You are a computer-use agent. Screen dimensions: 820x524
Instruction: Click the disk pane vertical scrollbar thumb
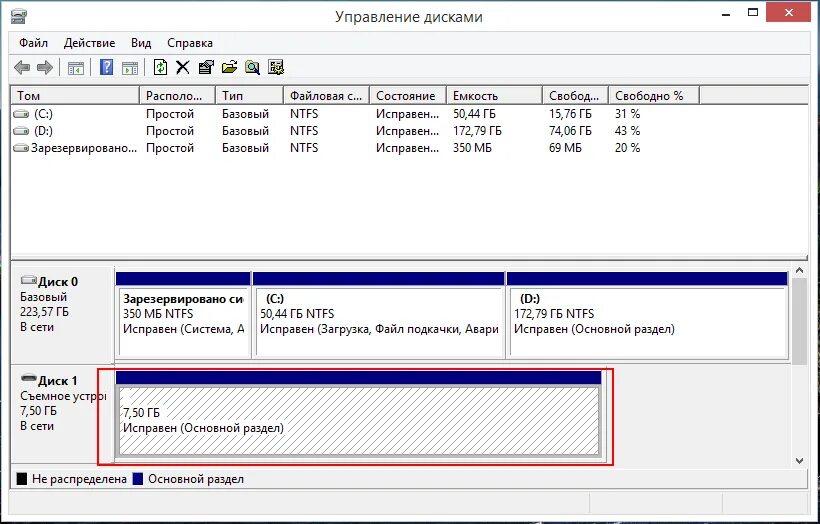click(x=799, y=321)
